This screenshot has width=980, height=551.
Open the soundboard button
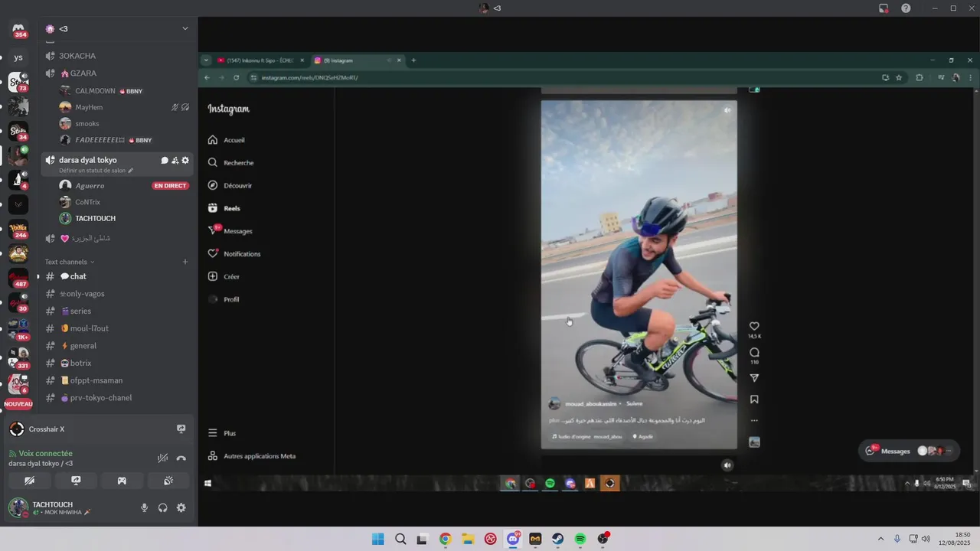(x=168, y=481)
